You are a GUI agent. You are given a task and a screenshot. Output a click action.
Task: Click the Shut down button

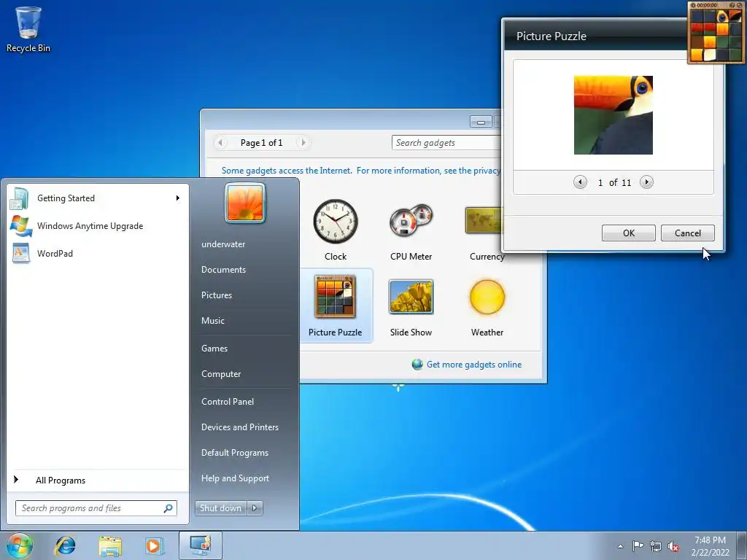pyautogui.click(x=220, y=508)
